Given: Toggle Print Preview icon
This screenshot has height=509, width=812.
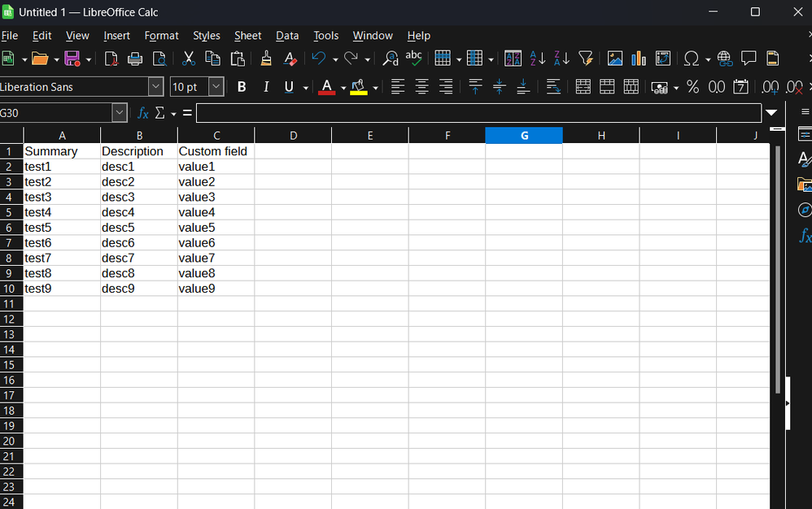Looking at the screenshot, I should coord(159,59).
